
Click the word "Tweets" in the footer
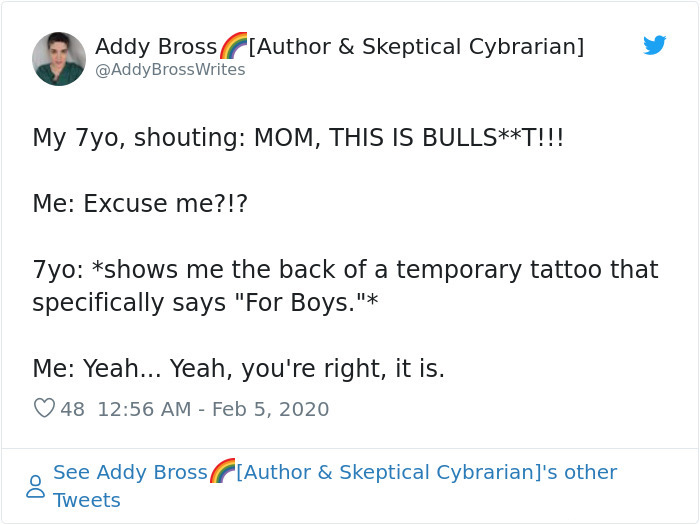(87, 500)
